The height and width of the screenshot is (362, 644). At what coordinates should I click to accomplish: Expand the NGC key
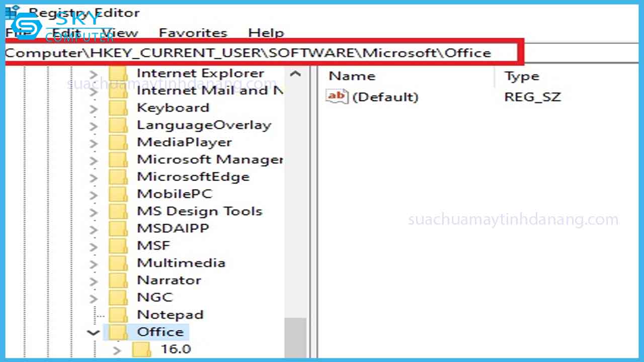tap(94, 298)
